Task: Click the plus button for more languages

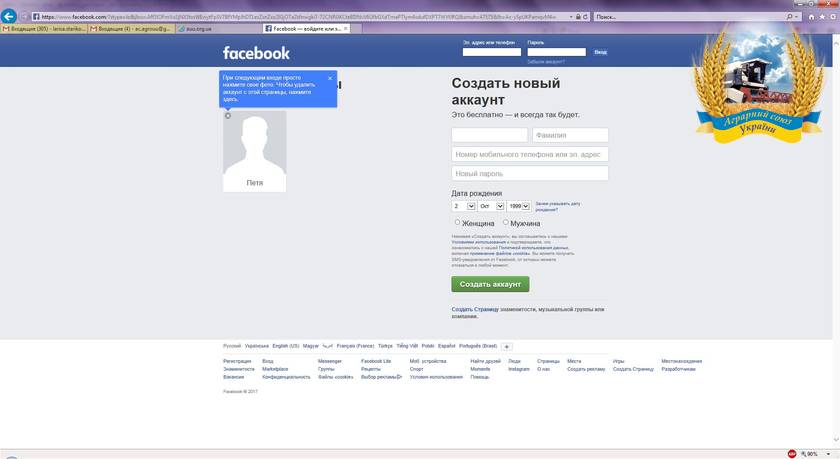Action: [x=507, y=347]
